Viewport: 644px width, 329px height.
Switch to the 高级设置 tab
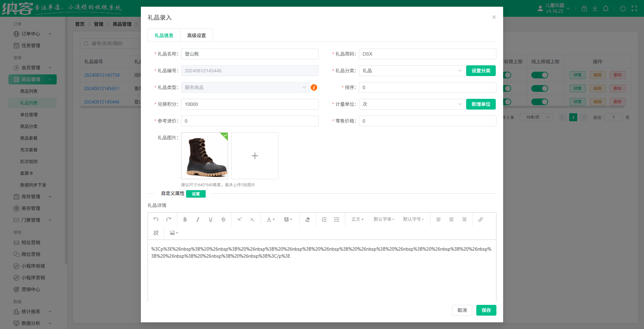[196, 36]
